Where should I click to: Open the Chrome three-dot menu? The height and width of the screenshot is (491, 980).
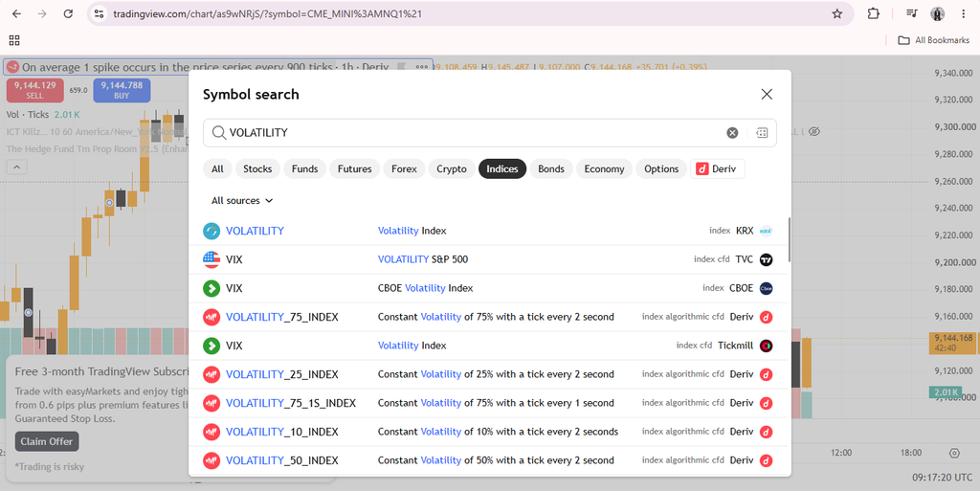click(x=963, y=13)
